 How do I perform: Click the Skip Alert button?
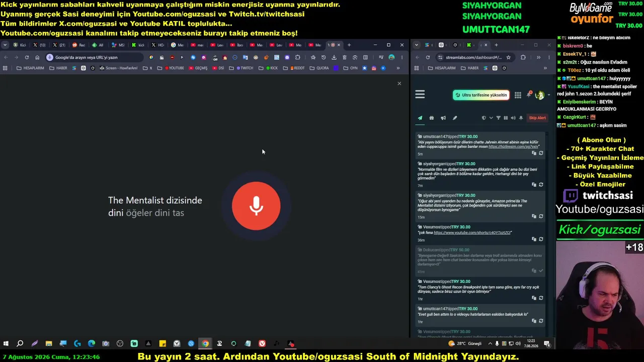click(x=537, y=118)
